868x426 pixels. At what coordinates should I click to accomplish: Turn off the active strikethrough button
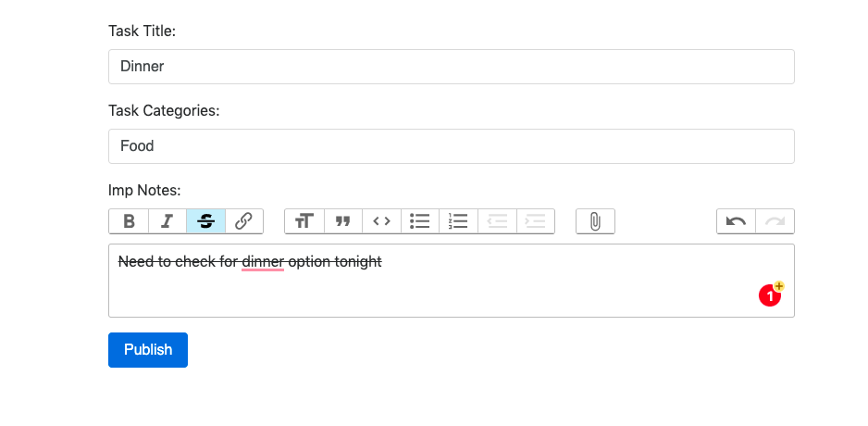[x=206, y=221]
